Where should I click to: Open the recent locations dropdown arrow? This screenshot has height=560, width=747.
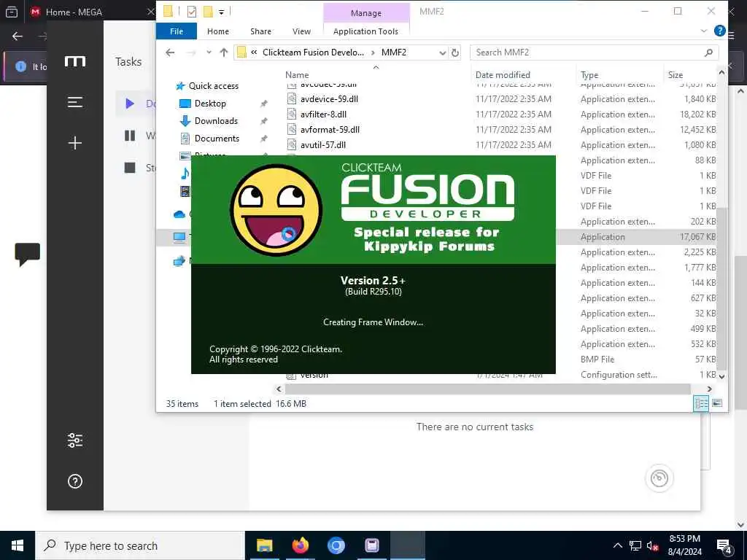(x=209, y=52)
